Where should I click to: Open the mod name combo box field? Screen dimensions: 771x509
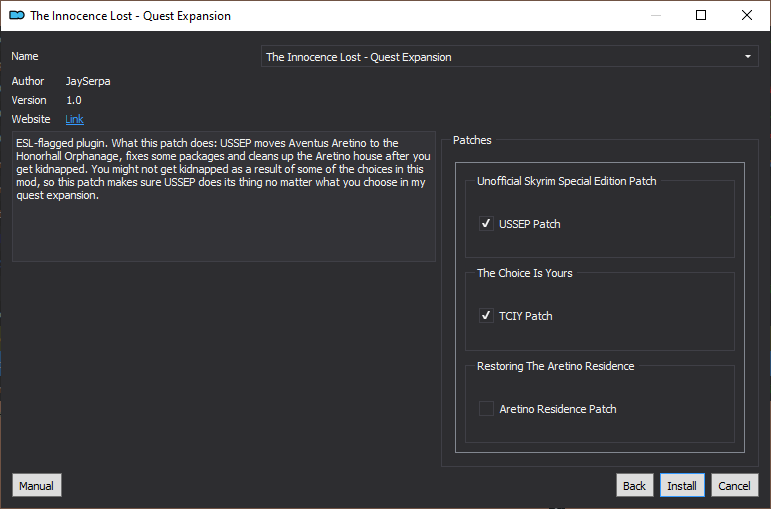(x=509, y=57)
